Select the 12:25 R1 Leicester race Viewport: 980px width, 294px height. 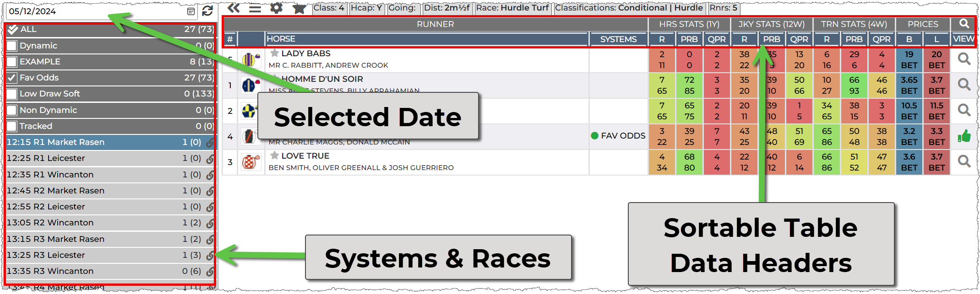click(x=110, y=158)
